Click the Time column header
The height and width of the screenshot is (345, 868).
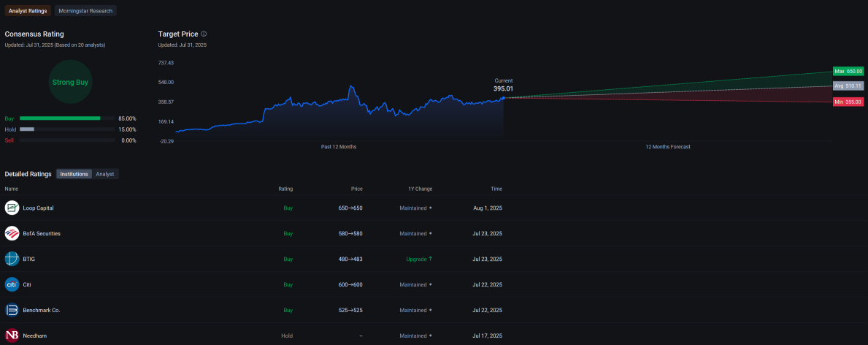[496, 189]
